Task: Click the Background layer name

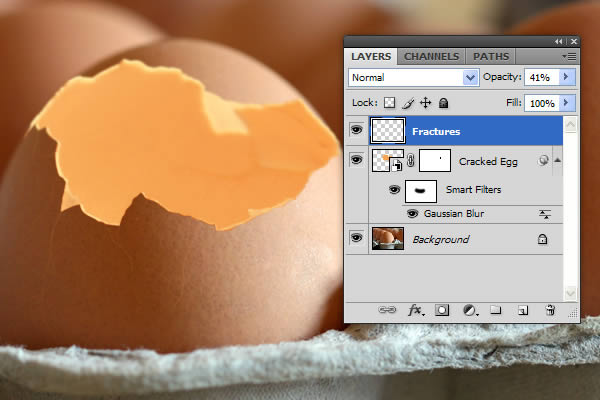Action: [440, 240]
